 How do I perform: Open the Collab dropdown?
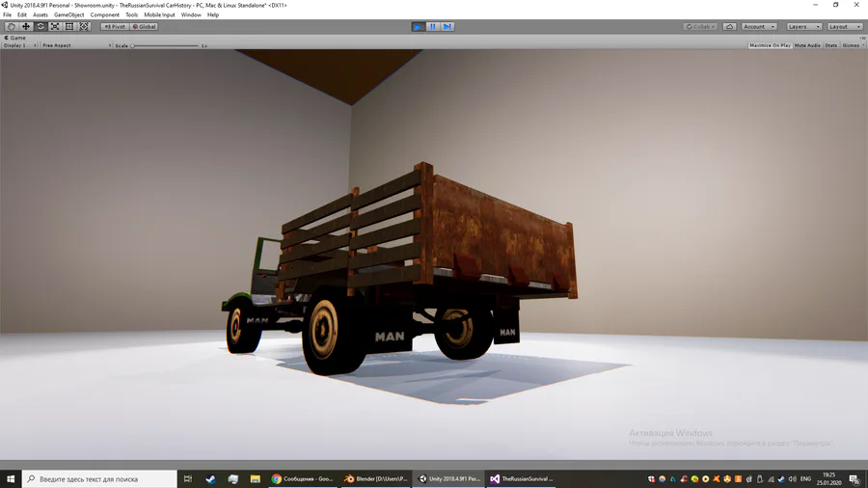[700, 27]
